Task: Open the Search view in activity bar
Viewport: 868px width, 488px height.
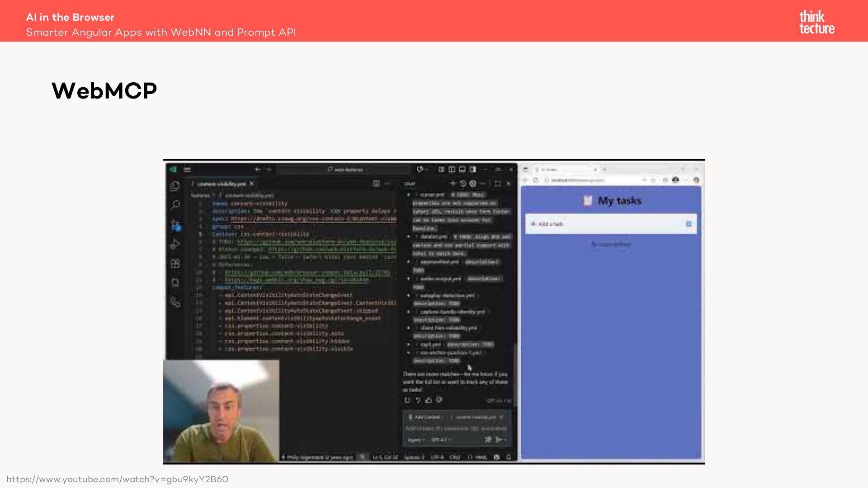Action: (x=175, y=205)
